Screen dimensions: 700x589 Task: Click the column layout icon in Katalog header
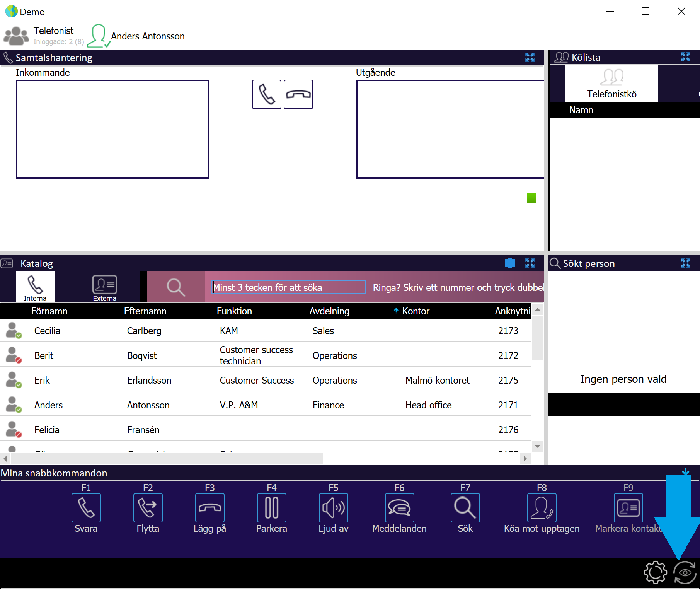click(x=509, y=263)
